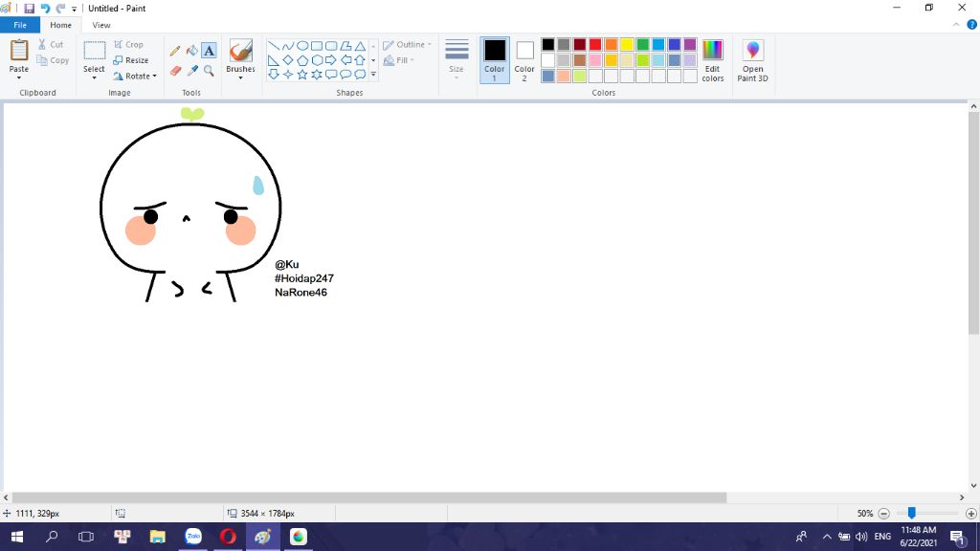This screenshot has width=980, height=551.
Task: Switch to the Home tab
Action: pyautogui.click(x=60, y=25)
